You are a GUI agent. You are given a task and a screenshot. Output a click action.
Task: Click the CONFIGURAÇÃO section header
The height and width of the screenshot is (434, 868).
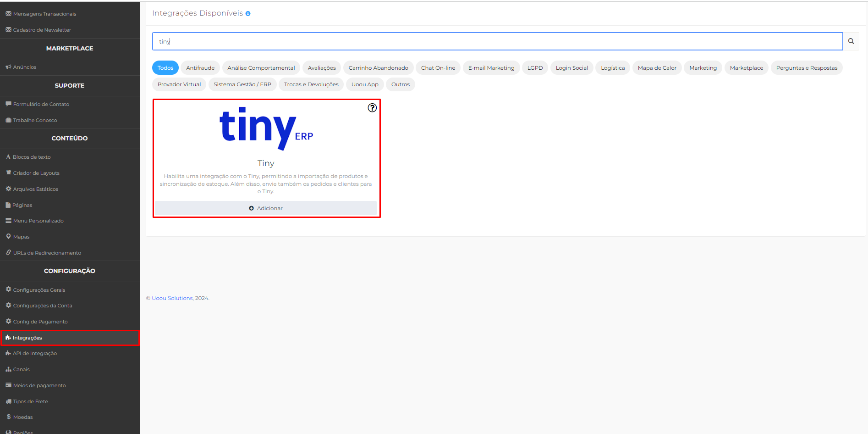70,271
